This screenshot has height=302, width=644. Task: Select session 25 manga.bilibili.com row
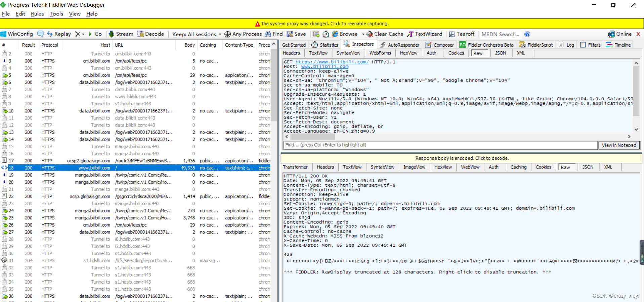pyautogui.click(x=135, y=218)
